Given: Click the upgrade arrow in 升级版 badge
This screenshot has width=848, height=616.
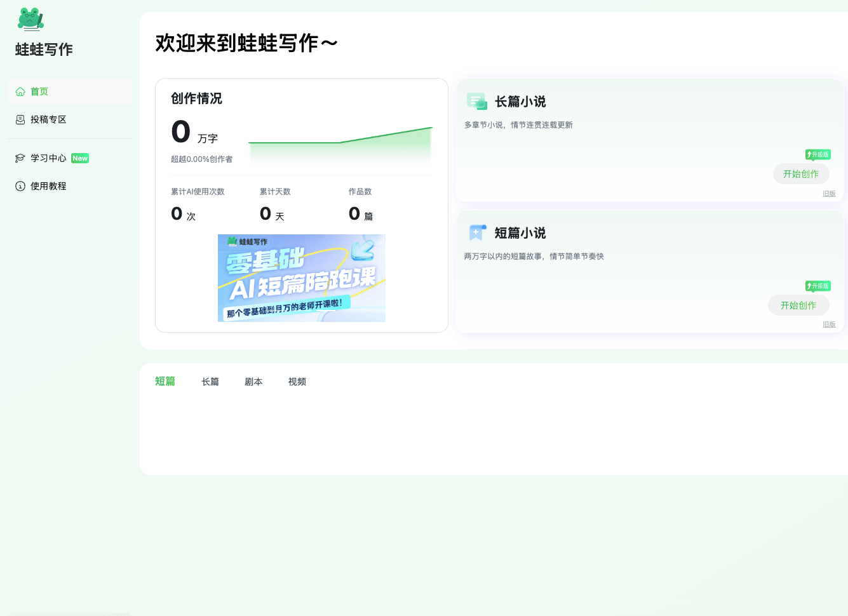Looking at the screenshot, I should 810,154.
